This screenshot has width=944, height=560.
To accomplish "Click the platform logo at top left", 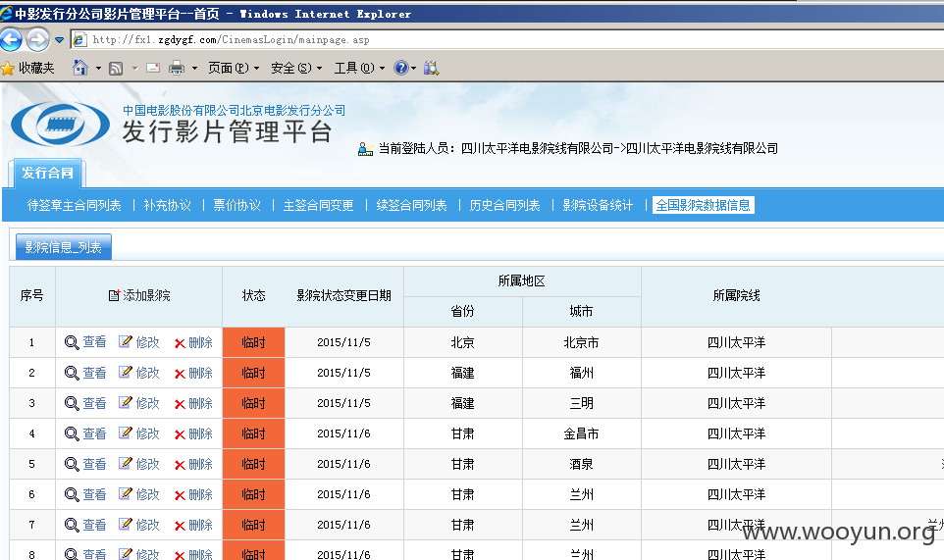I will [60, 124].
